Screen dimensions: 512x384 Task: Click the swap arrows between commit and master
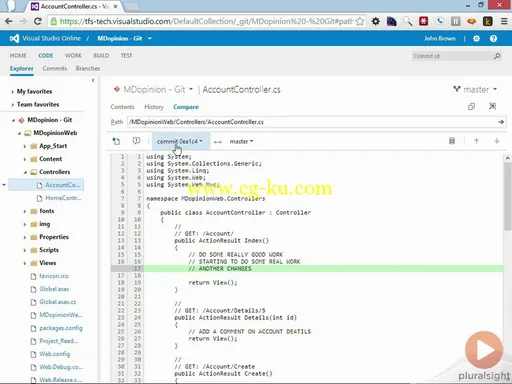[218, 142]
